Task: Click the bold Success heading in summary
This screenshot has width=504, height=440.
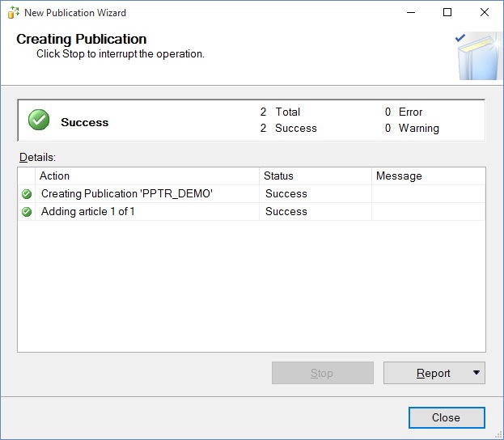Action: [84, 122]
